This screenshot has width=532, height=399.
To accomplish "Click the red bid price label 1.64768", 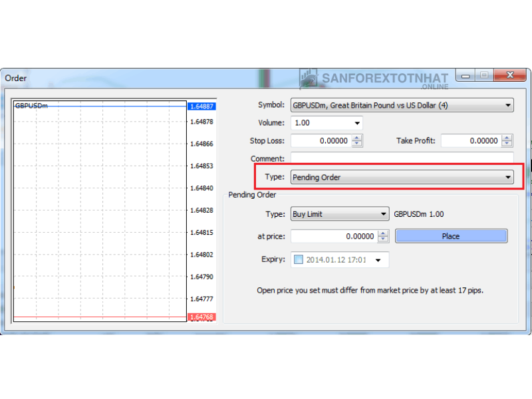I will (201, 317).
